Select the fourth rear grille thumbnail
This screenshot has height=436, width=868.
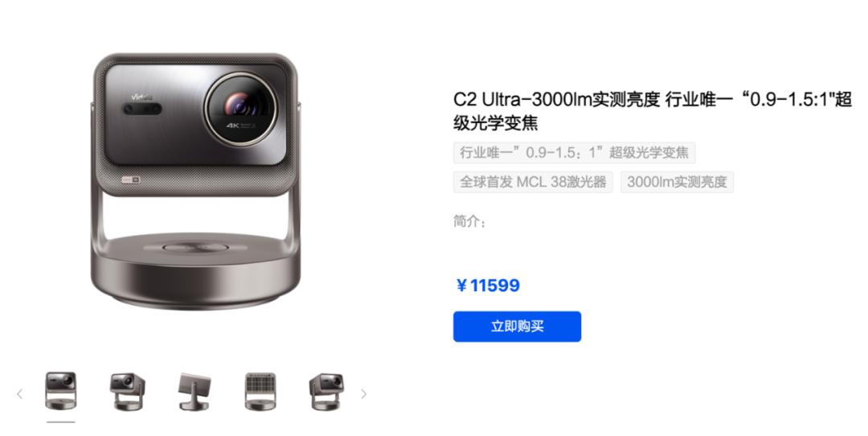[260, 391]
